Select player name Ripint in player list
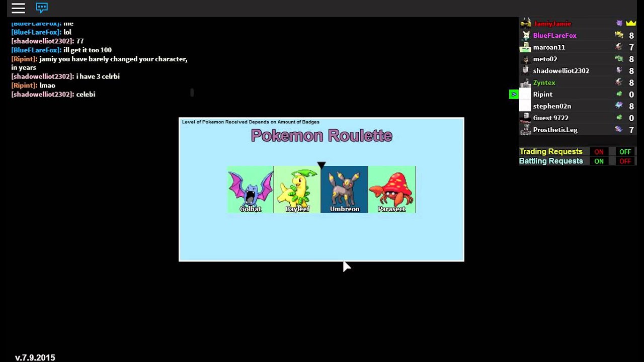 click(542, 94)
